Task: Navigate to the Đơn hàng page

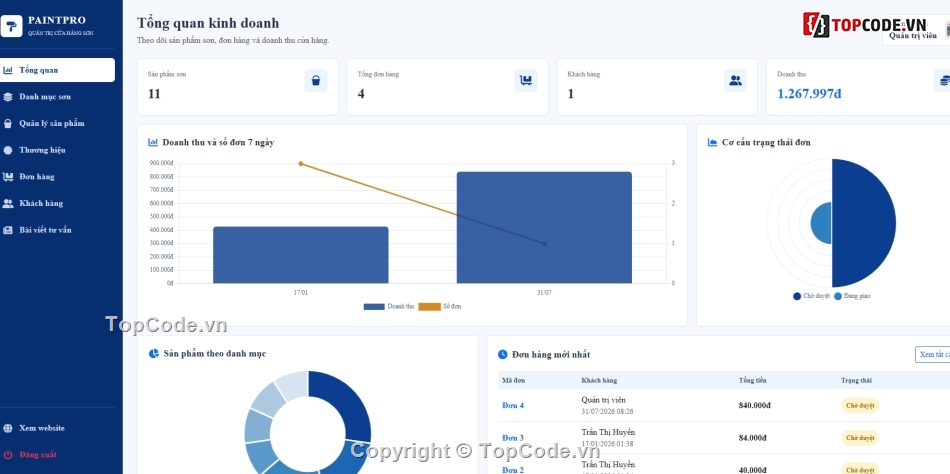Action: [x=58, y=177]
